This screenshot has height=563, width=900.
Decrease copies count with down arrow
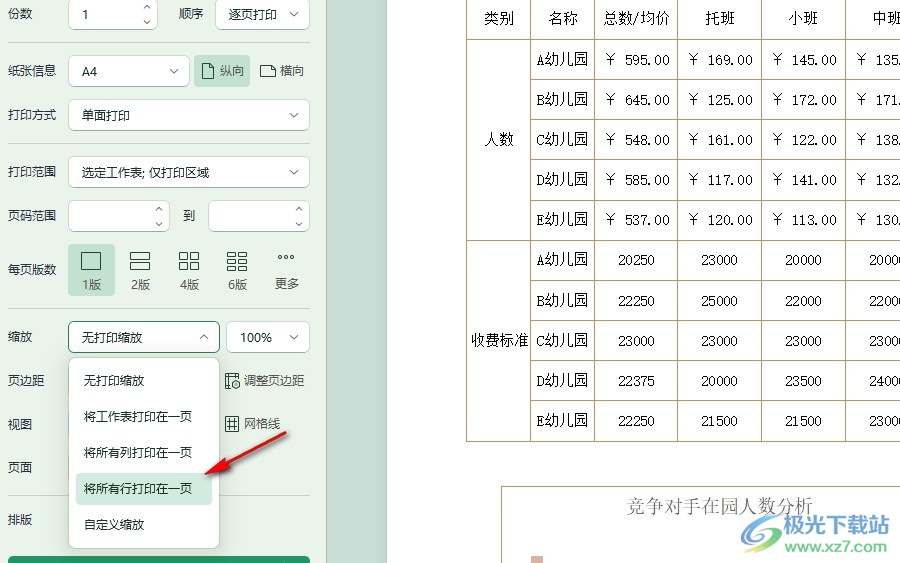pyautogui.click(x=147, y=22)
